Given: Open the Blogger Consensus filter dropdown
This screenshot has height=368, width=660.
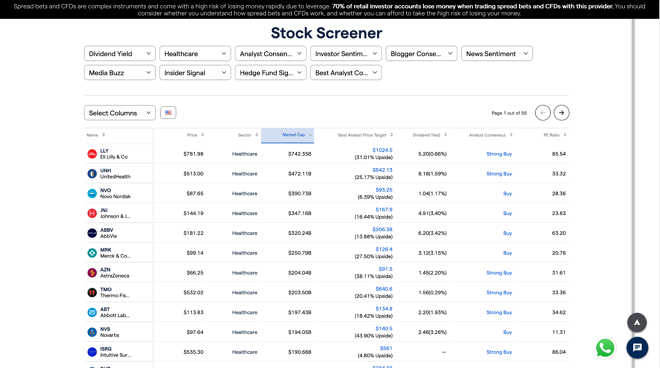Looking at the screenshot, I should tap(421, 53).
